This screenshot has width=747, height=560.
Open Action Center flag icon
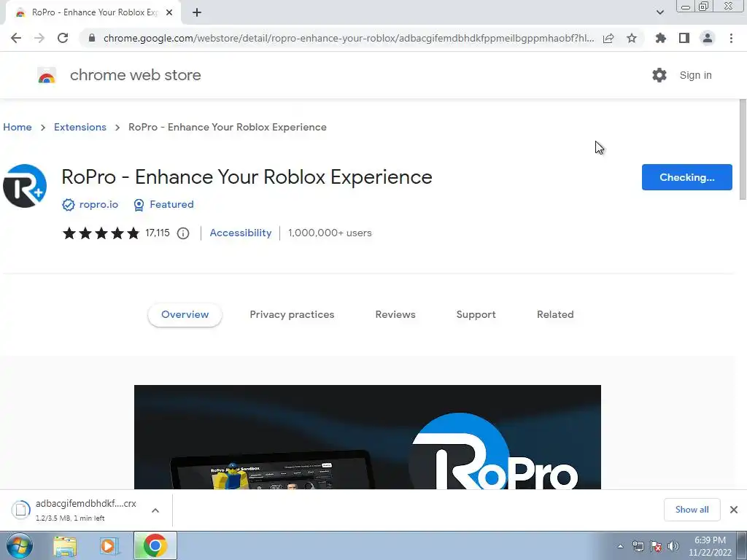point(656,546)
